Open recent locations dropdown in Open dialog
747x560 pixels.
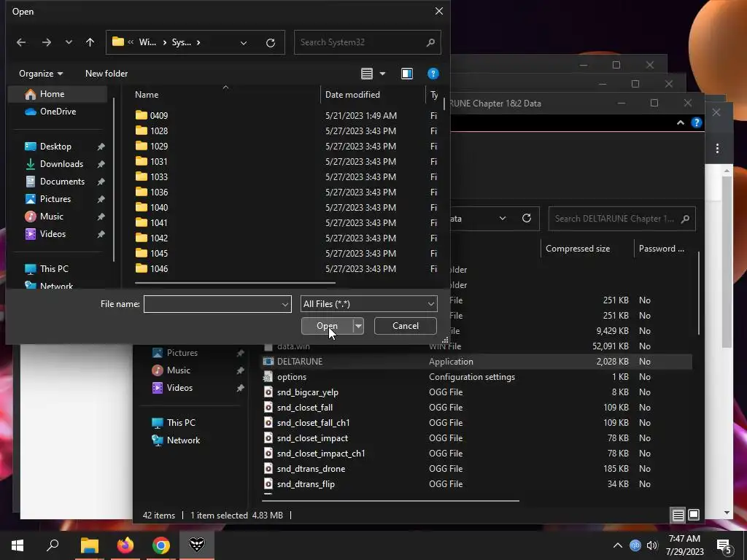(69, 42)
